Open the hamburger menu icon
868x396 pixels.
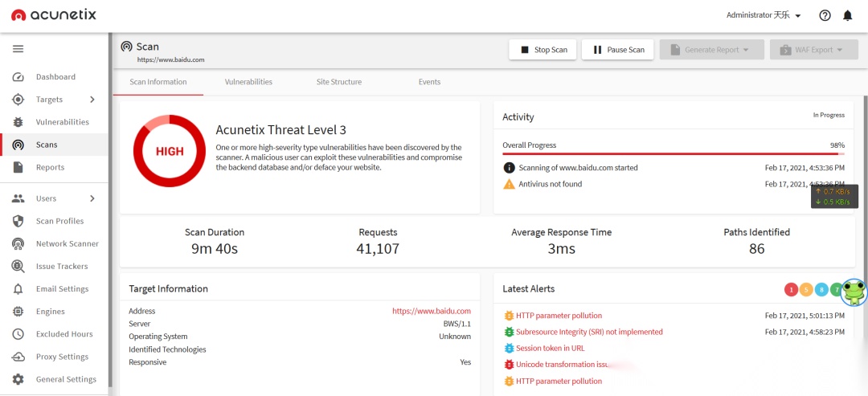click(x=18, y=49)
